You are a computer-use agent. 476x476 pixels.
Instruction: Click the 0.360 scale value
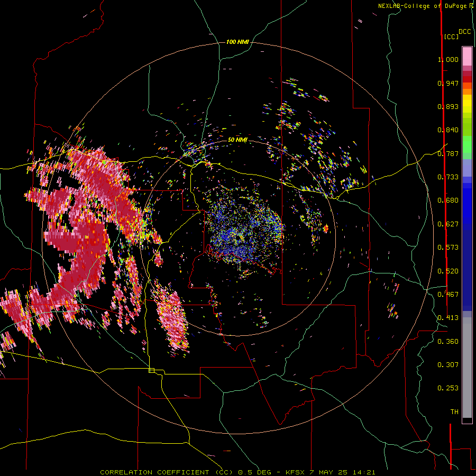click(x=448, y=342)
